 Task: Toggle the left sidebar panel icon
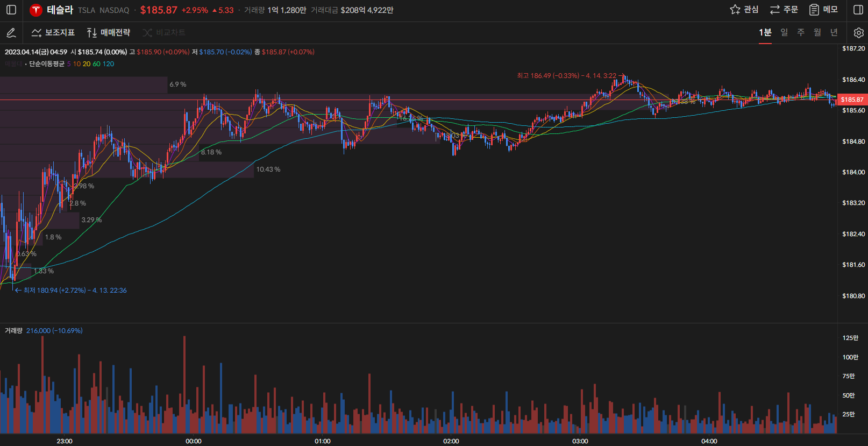tap(11, 10)
